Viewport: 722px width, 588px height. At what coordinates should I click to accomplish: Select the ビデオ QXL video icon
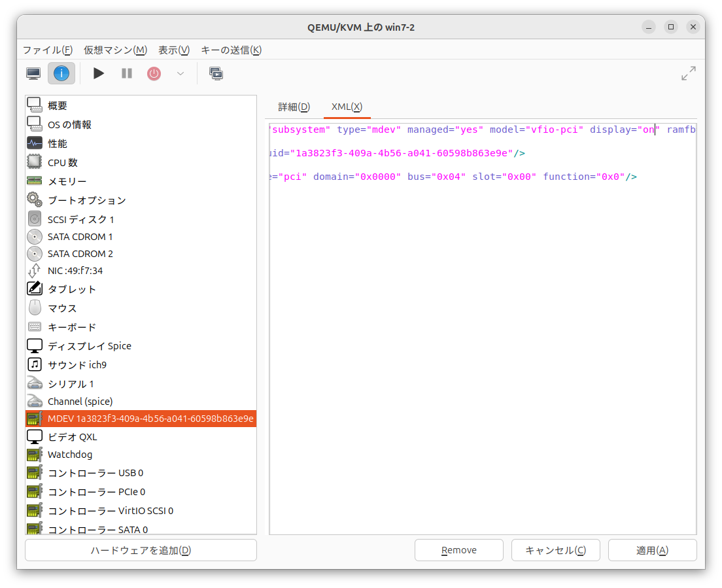(35, 436)
